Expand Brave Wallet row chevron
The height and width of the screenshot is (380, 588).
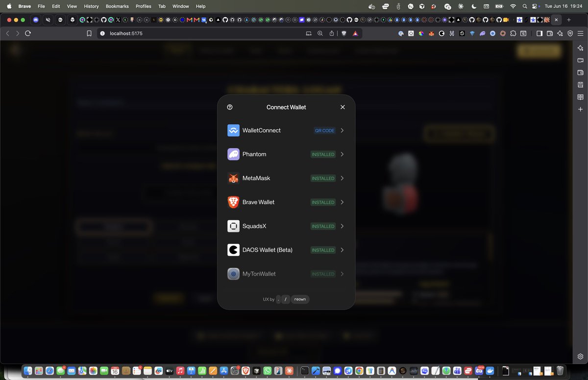pos(342,202)
